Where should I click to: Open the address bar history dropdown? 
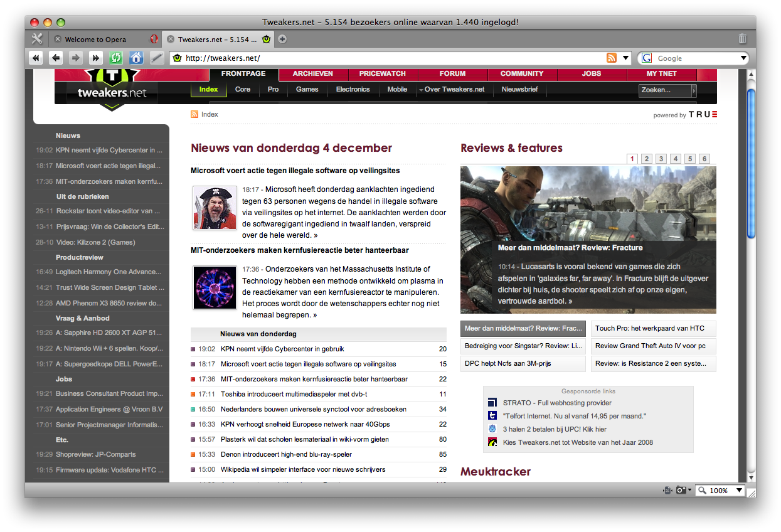(625, 58)
